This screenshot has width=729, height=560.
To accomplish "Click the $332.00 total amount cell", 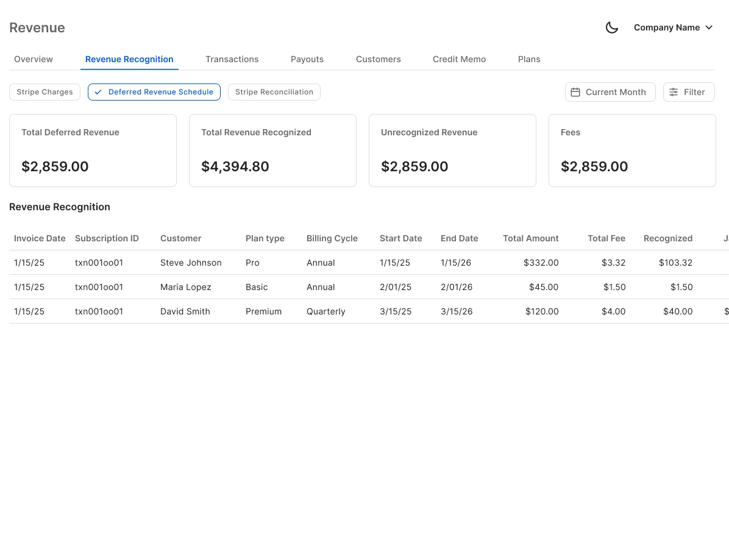I will pos(541,263).
